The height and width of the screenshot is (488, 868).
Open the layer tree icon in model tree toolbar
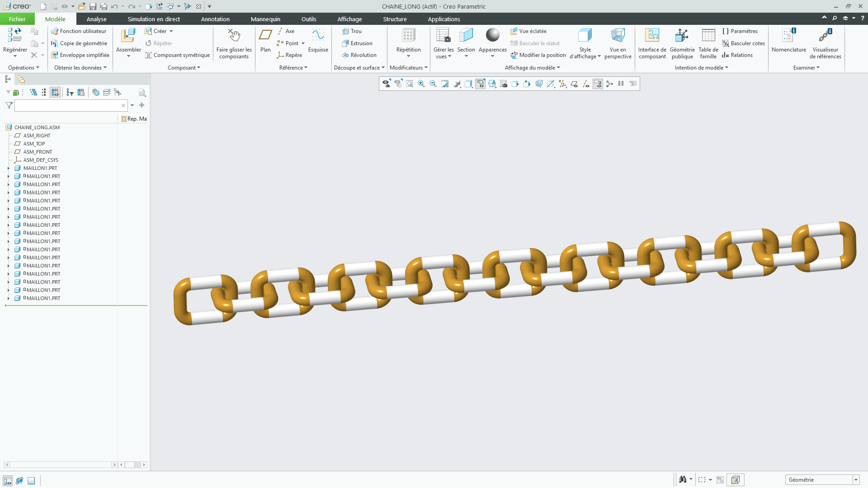[107, 92]
